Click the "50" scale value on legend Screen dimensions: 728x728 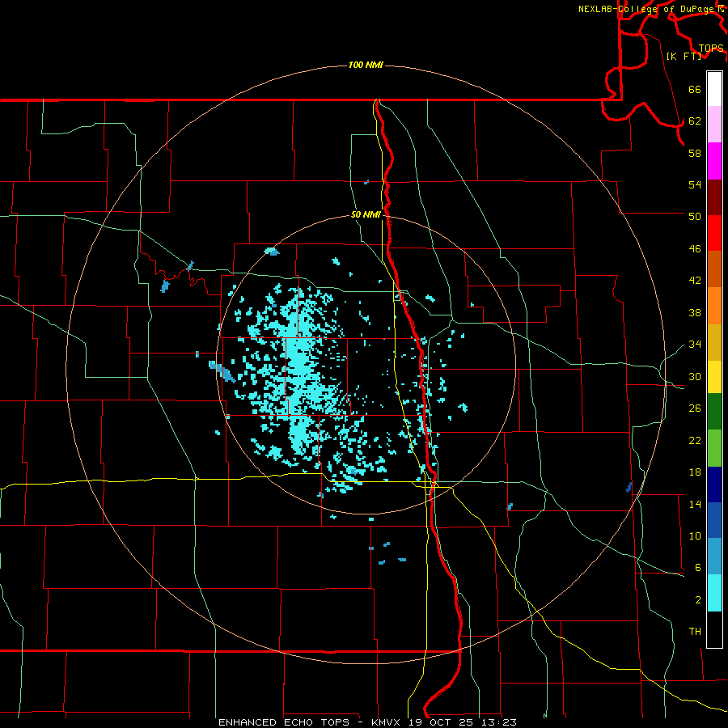695,216
